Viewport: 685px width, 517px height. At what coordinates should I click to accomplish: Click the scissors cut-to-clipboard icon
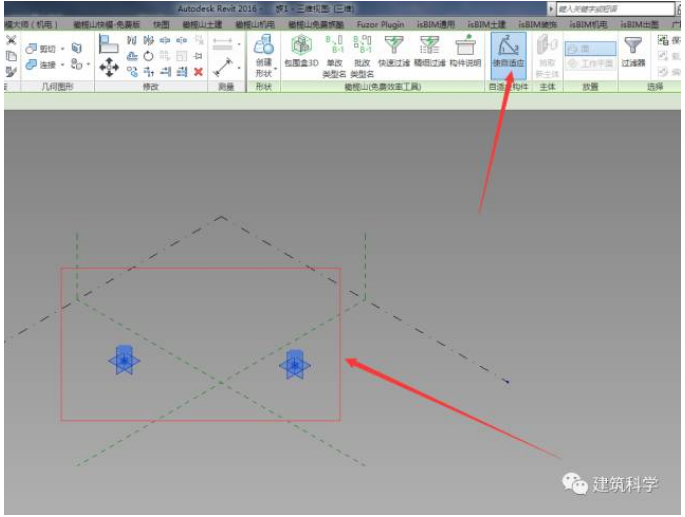(11, 41)
